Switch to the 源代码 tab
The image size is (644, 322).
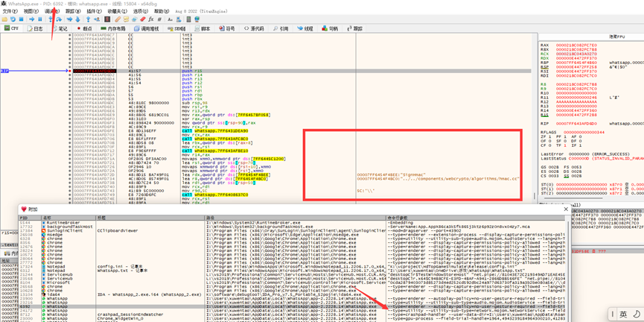(254, 28)
